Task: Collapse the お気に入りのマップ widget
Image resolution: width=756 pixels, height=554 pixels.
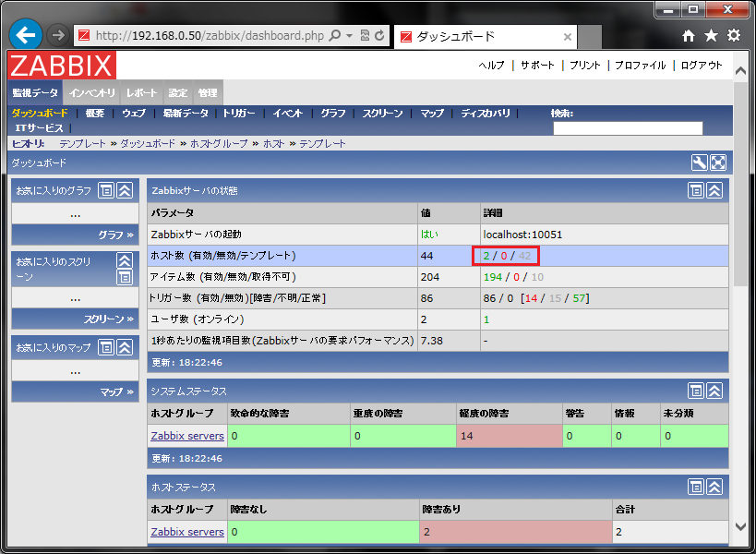Action: pyautogui.click(x=125, y=347)
